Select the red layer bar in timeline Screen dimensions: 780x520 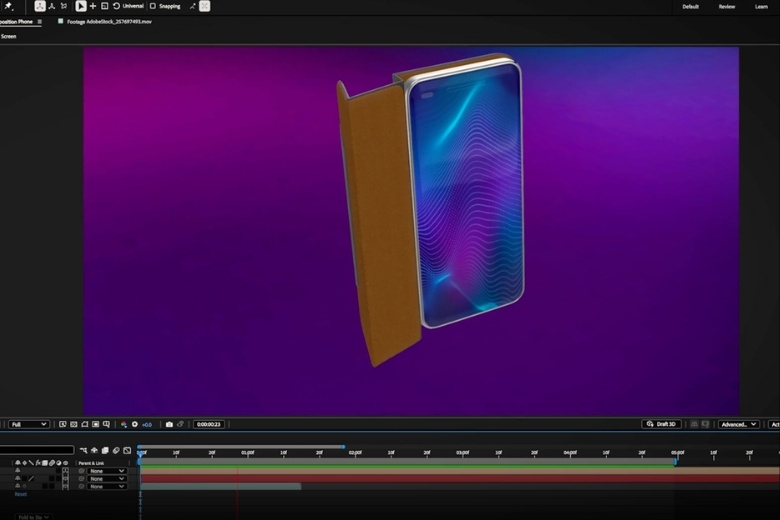click(460, 478)
